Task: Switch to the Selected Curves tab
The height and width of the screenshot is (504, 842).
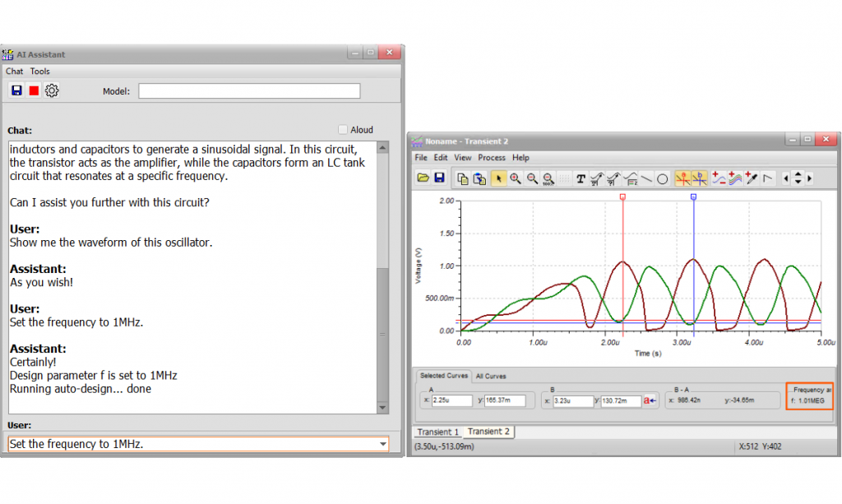Action: (443, 377)
